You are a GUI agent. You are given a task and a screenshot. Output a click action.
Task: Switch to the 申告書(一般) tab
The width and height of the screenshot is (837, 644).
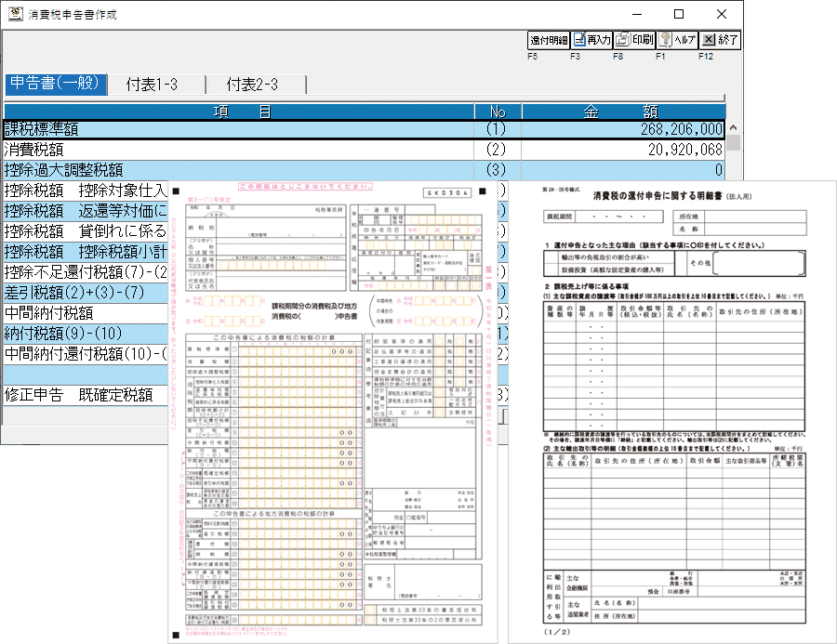point(56,84)
